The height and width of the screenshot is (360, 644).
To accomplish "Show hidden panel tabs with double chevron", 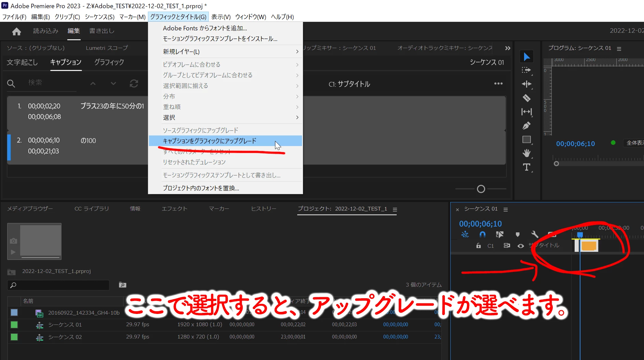I will point(508,48).
